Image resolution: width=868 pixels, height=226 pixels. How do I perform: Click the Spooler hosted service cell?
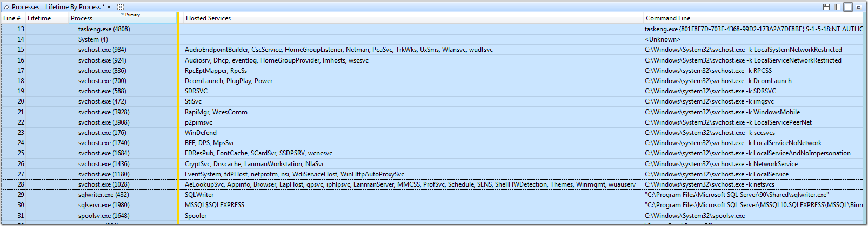pos(196,216)
